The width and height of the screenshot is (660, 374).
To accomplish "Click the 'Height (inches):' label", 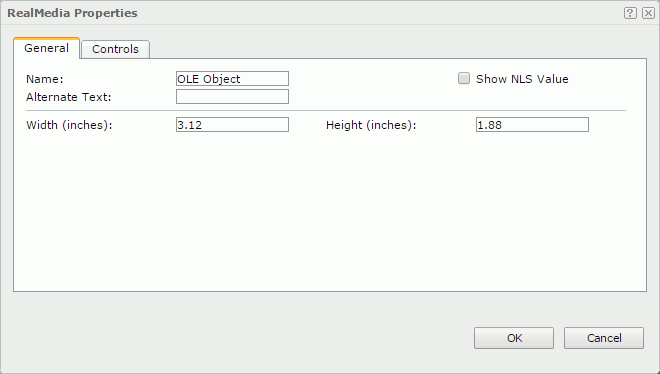I will point(371,125).
